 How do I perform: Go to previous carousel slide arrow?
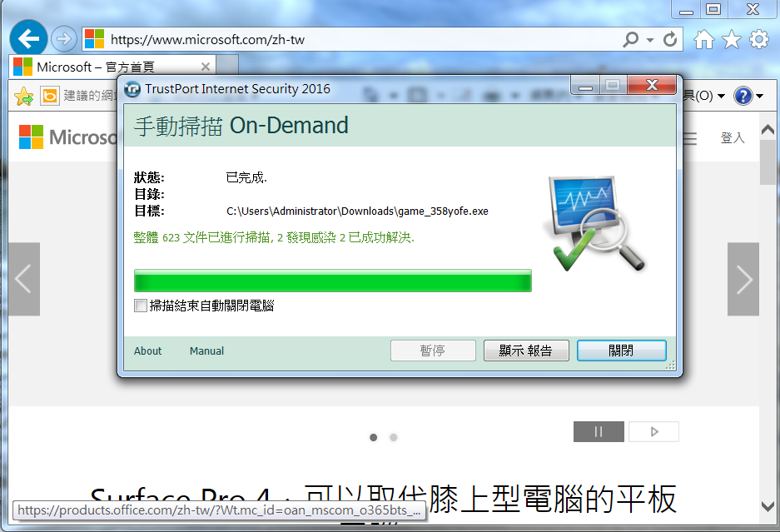[24, 279]
